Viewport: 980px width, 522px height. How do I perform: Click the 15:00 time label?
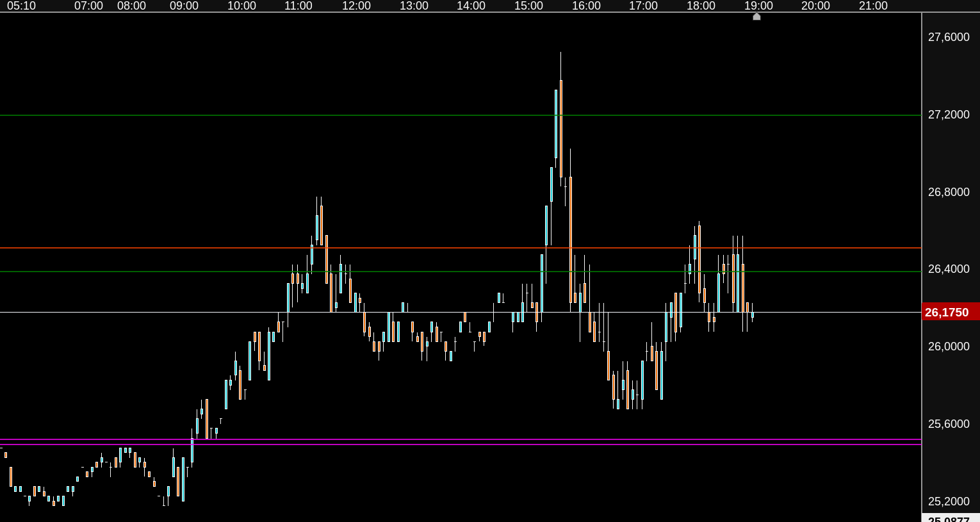[528, 6]
